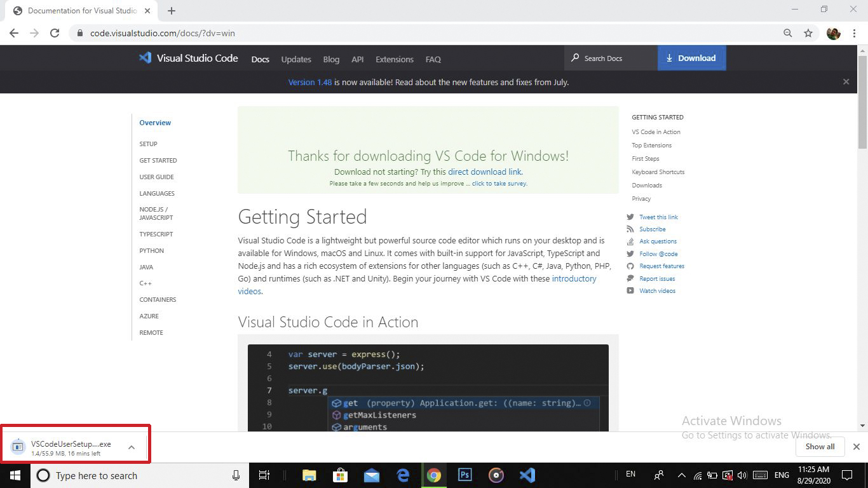Click the Tweet this link icon
The width and height of the screenshot is (868, 488).
tap(630, 217)
